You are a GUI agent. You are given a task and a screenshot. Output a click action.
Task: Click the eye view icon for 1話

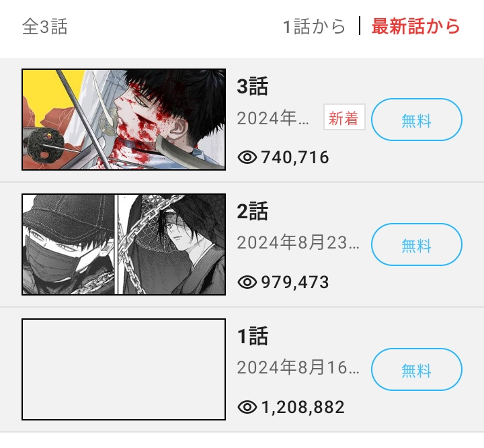[x=247, y=407]
